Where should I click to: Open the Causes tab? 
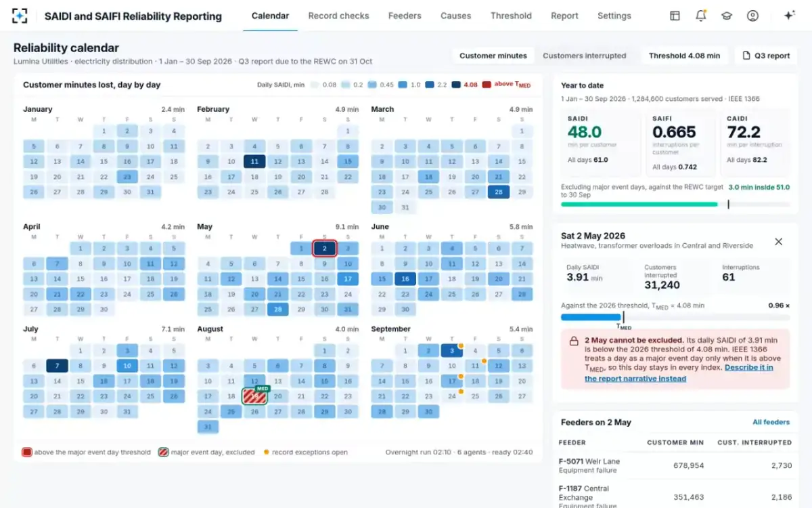456,16
